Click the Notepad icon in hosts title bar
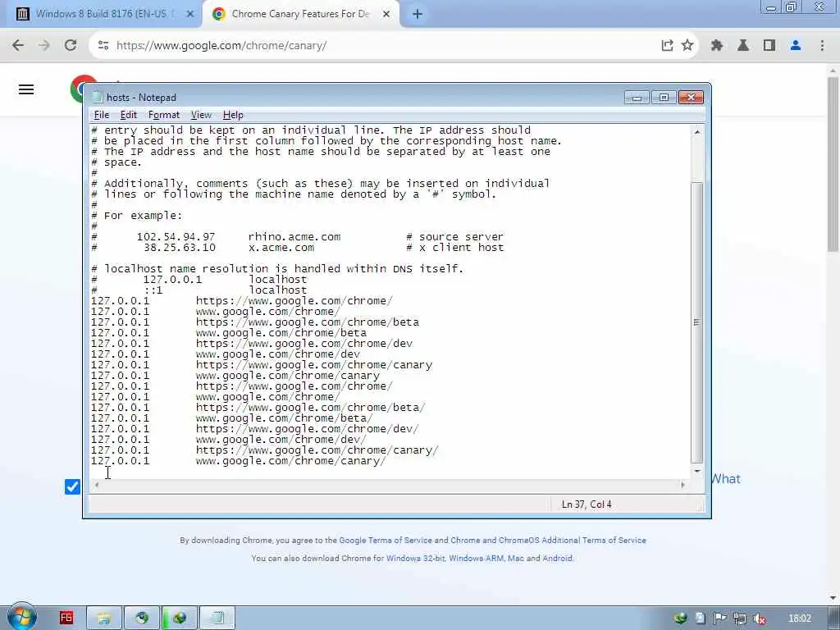 tap(97, 98)
